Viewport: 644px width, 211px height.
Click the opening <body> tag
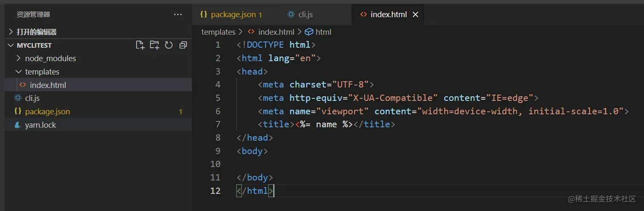(x=252, y=151)
